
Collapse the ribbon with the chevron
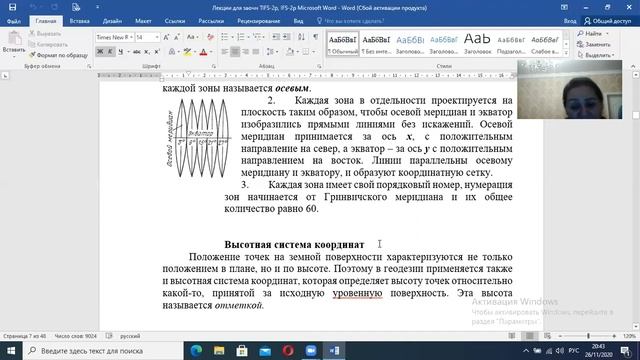click(x=633, y=66)
